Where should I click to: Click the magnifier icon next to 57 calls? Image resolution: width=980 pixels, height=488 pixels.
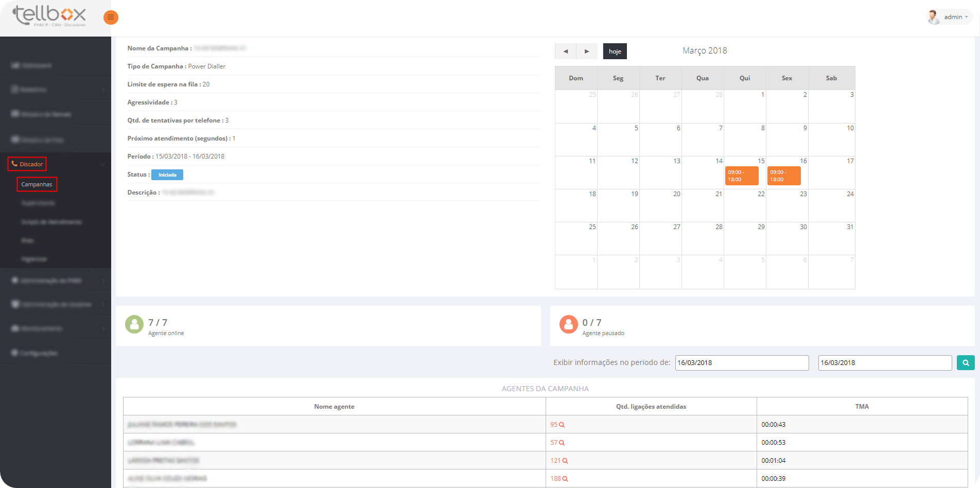(x=562, y=443)
